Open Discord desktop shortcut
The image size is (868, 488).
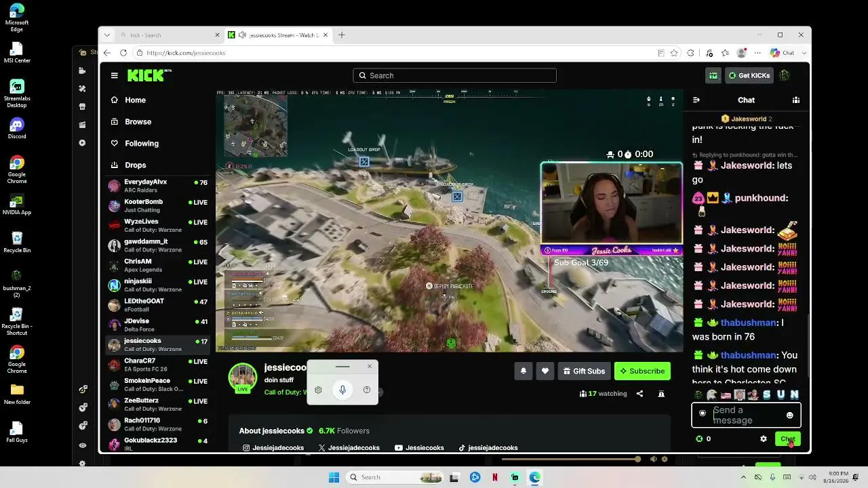tap(17, 128)
